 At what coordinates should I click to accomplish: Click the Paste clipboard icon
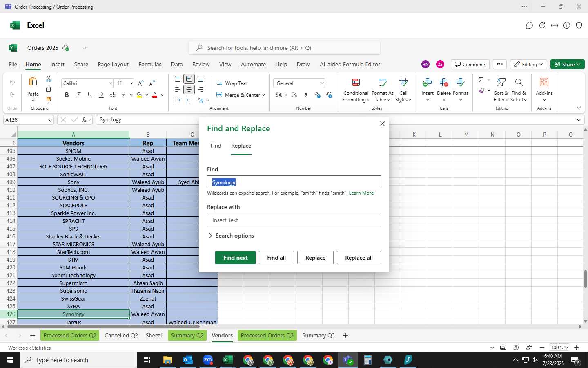click(33, 82)
